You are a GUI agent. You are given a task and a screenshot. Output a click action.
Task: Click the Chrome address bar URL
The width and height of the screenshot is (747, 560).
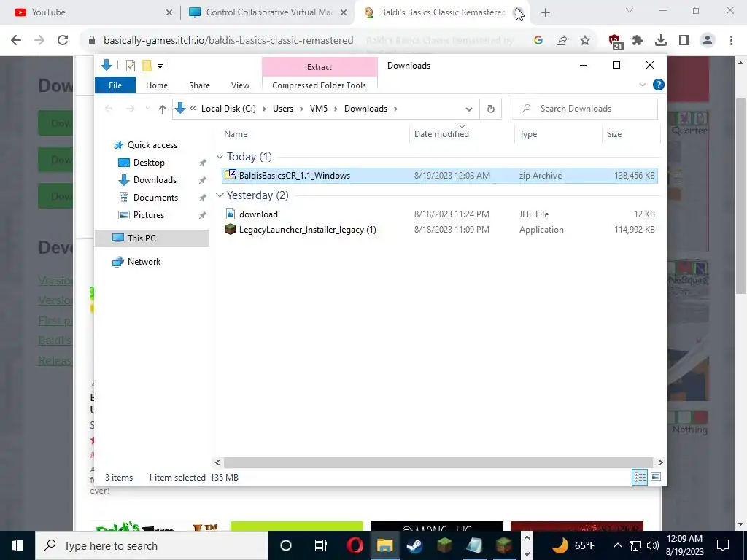[x=228, y=41]
